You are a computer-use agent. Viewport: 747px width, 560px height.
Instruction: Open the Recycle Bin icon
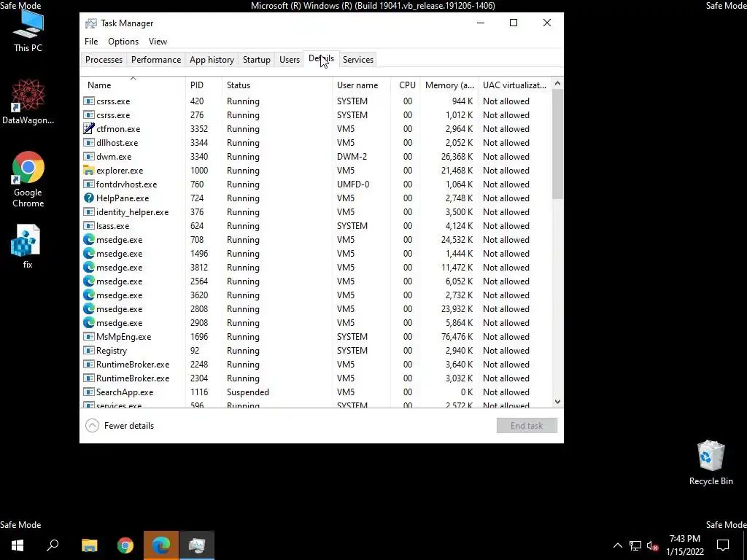point(711,462)
